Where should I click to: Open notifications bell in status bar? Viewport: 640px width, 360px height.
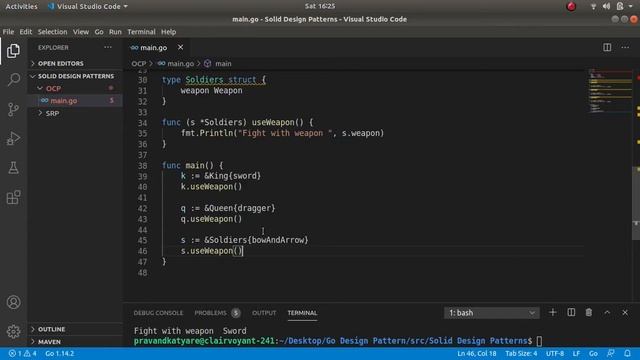(627, 353)
